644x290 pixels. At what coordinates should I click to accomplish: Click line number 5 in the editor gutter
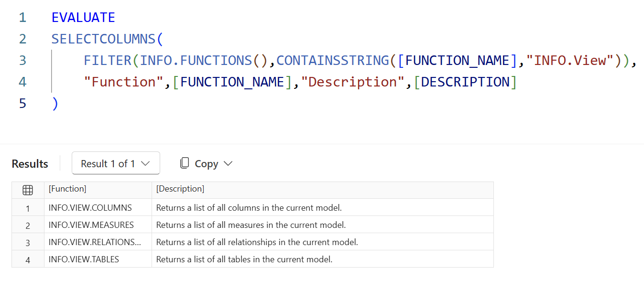pos(22,103)
